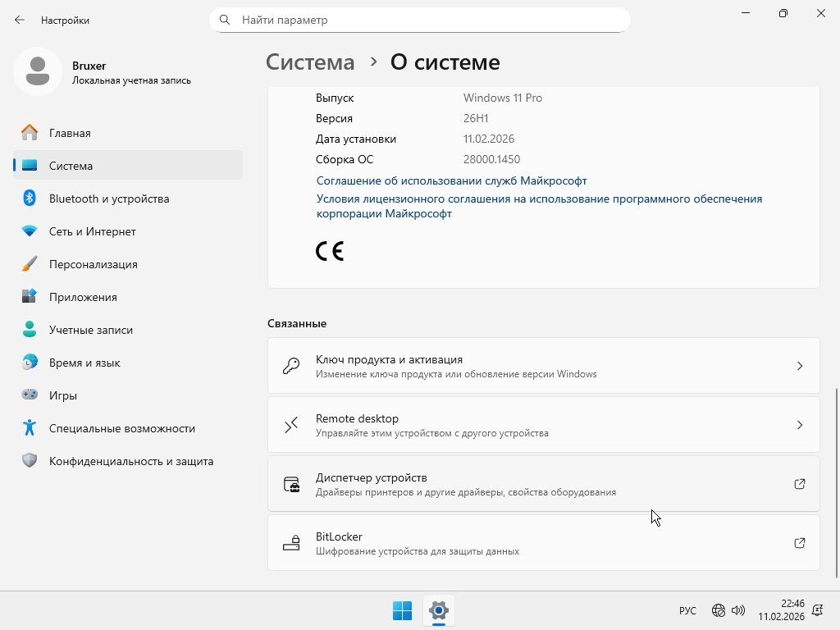The image size is (840, 630).
Task: Launch Диспетчер устройств
Action: pyautogui.click(x=544, y=484)
